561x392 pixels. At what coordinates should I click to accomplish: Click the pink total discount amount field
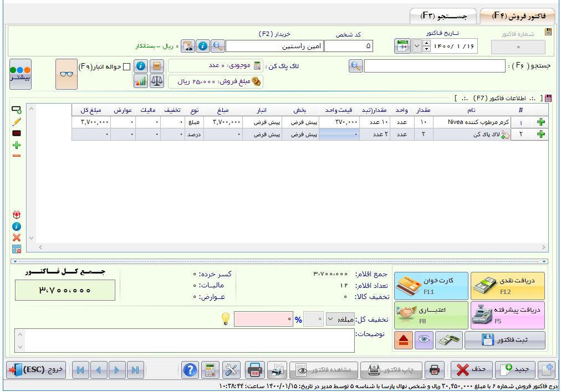(x=264, y=319)
